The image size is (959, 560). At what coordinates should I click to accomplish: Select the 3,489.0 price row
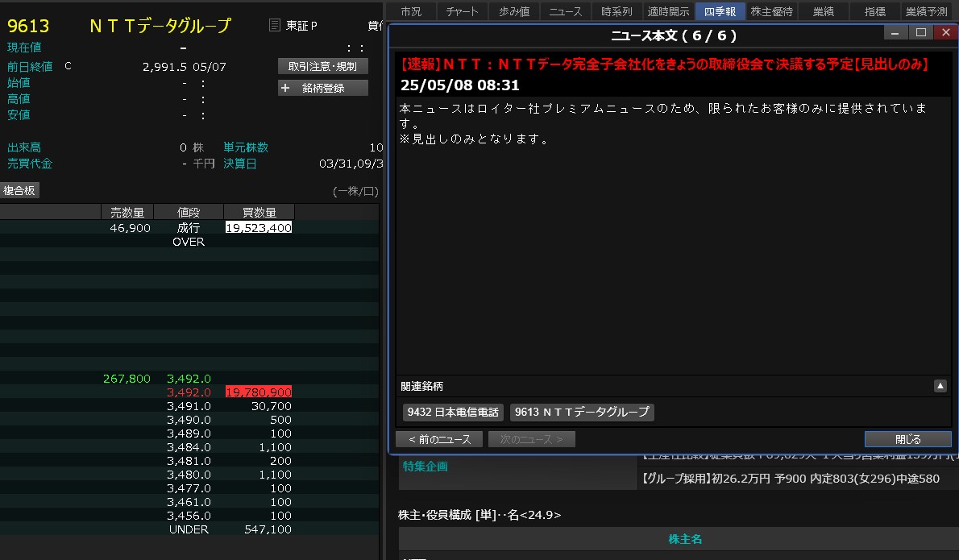(x=189, y=433)
